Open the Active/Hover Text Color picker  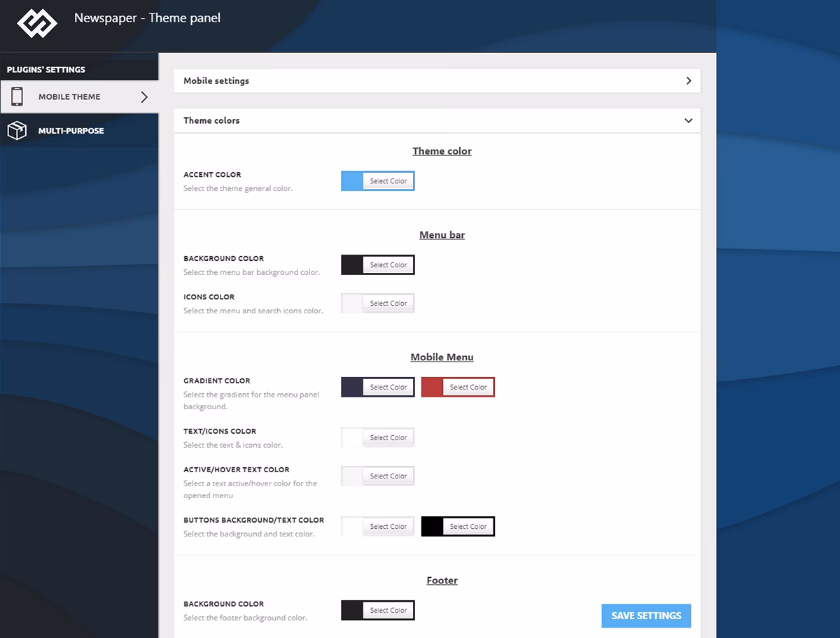click(388, 476)
